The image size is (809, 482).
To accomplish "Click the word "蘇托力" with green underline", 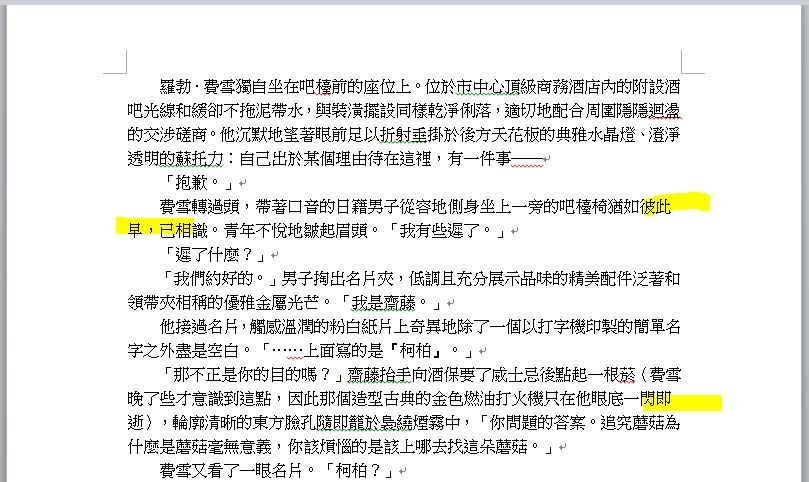I will (199, 158).
